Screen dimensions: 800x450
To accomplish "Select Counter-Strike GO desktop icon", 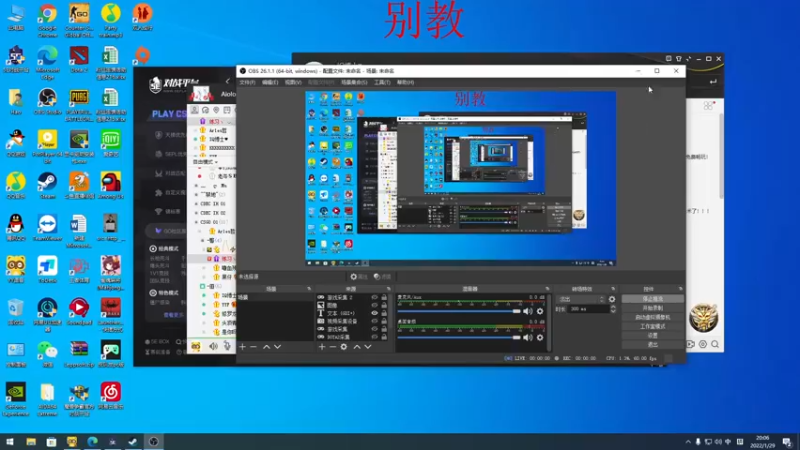I will pyautogui.click(x=79, y=20).
